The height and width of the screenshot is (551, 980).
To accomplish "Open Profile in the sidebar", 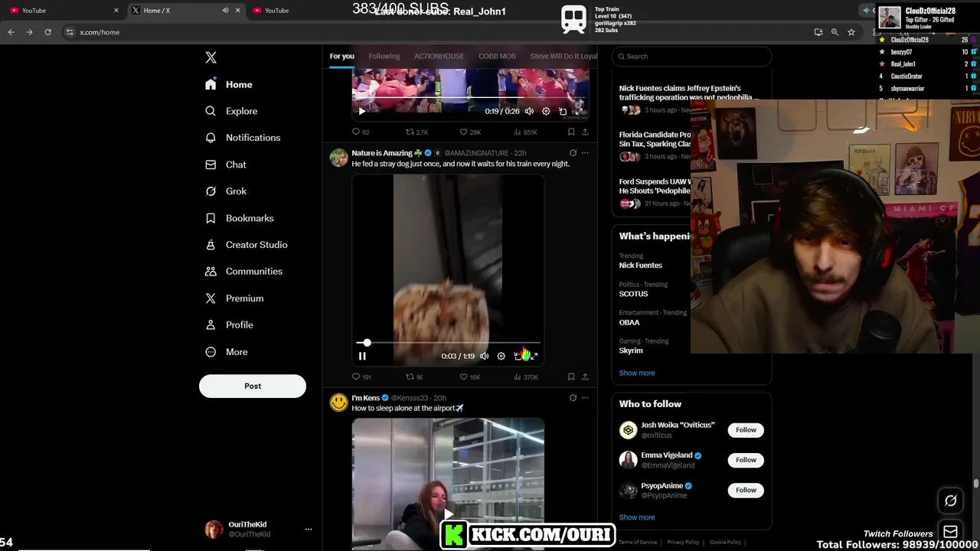I will coord(229,325).
